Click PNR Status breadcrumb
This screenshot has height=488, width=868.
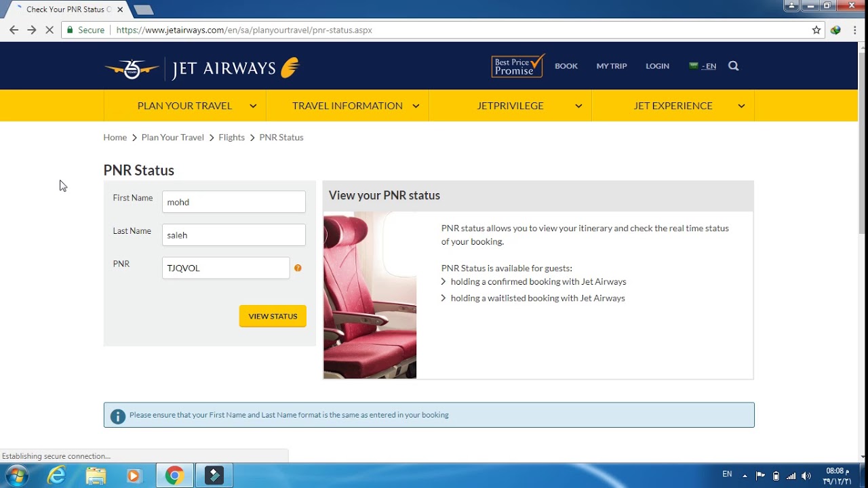pyautogui.click(x=281, y=137)
